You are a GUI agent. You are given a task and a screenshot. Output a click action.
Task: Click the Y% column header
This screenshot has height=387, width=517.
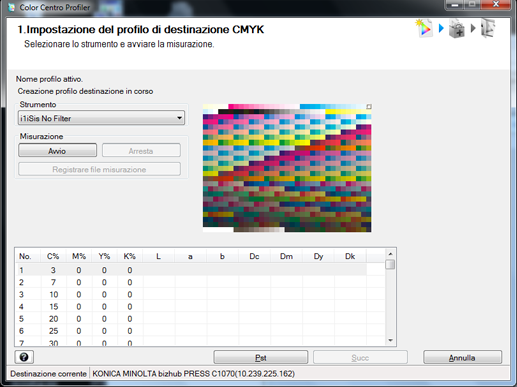click(x=104, y=256)
